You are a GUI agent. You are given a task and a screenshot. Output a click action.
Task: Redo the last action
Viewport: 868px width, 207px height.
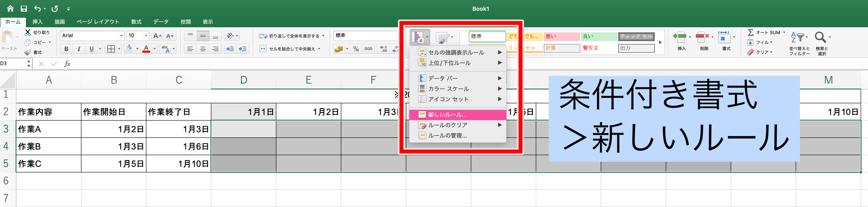click(x=55, y=8)
